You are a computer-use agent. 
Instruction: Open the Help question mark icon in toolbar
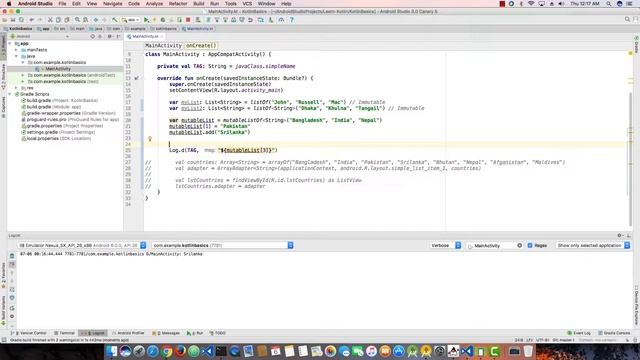point(292,20)
